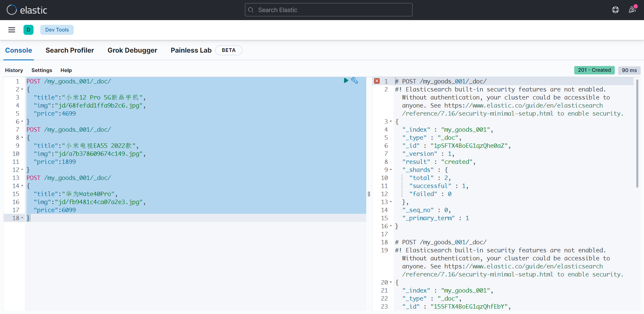Open the console Help
This screenshot has width=644, height=314.
tap(66, 70)
